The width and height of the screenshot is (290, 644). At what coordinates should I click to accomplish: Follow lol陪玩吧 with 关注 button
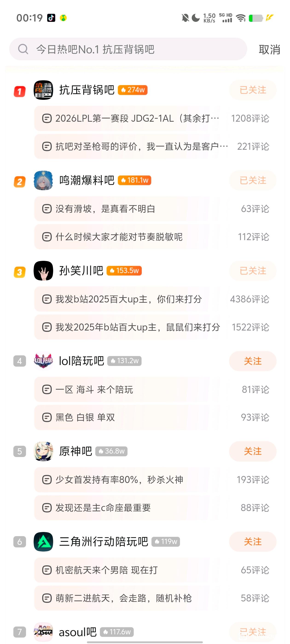pos(253,361)
